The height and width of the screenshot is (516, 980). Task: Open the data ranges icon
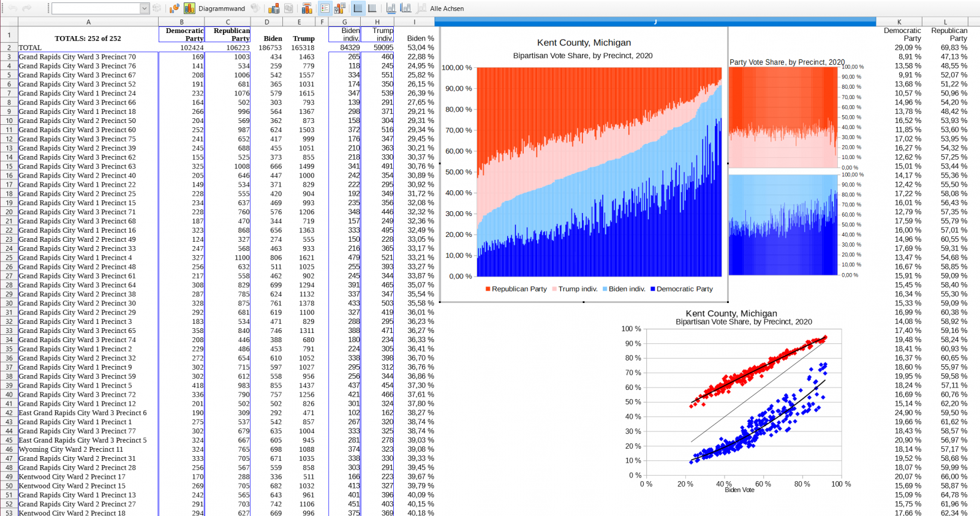[x=274, y=9]
